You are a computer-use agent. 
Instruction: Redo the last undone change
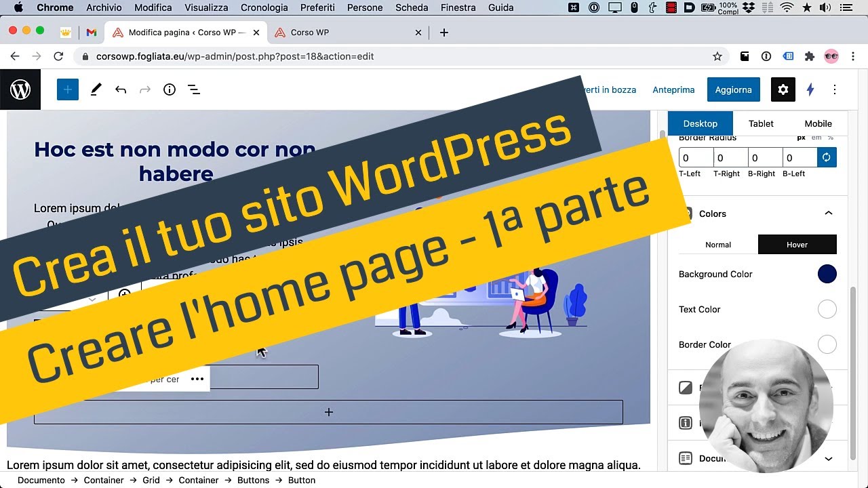pyautogui.click(x=144, y=89)
